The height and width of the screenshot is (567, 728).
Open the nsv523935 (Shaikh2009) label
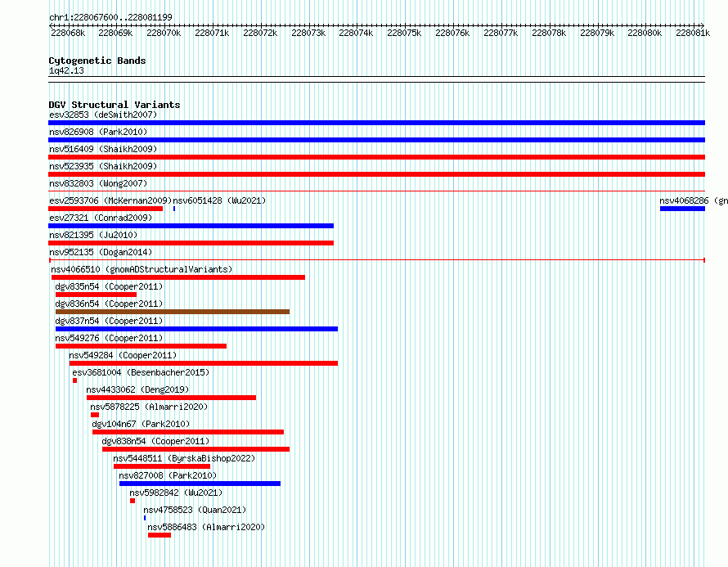(x=103, y=166)
